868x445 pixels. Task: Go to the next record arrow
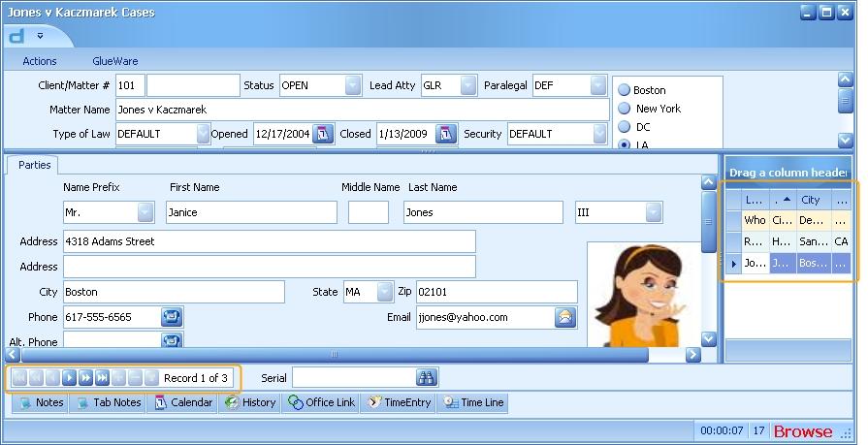pyautogui.click(x=69, y=378)
